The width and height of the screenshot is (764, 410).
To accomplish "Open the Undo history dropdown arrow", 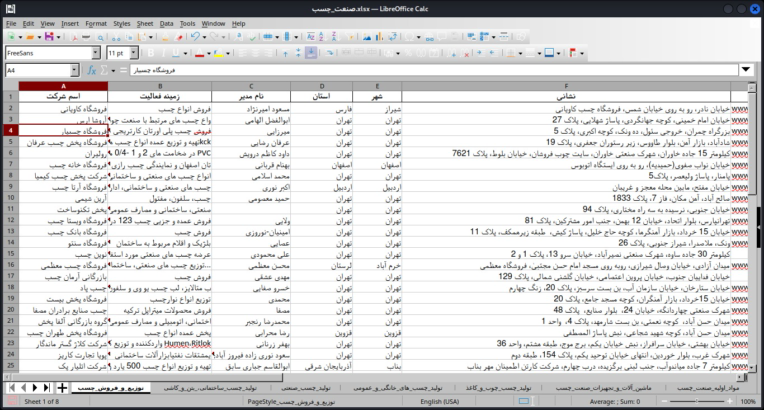I will 204,38.
